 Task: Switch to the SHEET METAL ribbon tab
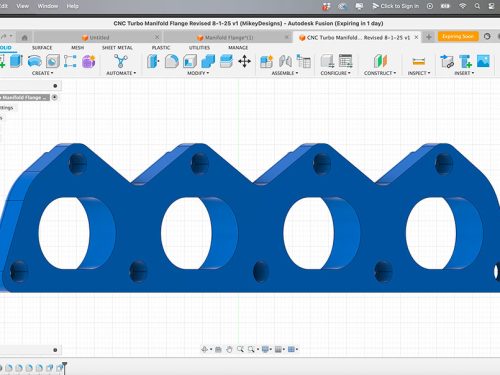click(x=117, y=48)
